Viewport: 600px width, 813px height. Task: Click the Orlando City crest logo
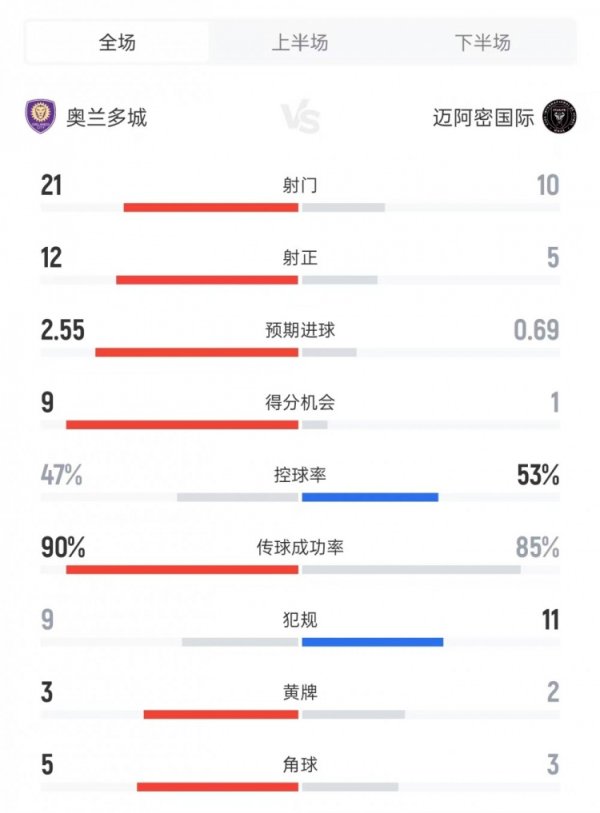38,114
